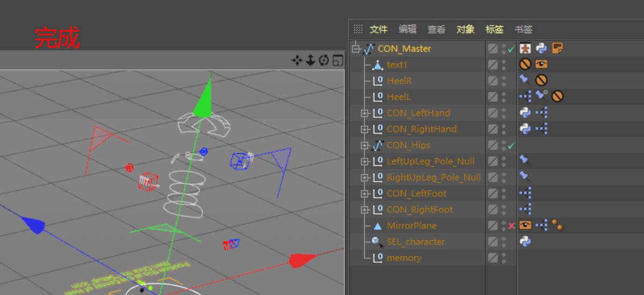Click the Python tag on CON_Master

[x=541, y=48]
